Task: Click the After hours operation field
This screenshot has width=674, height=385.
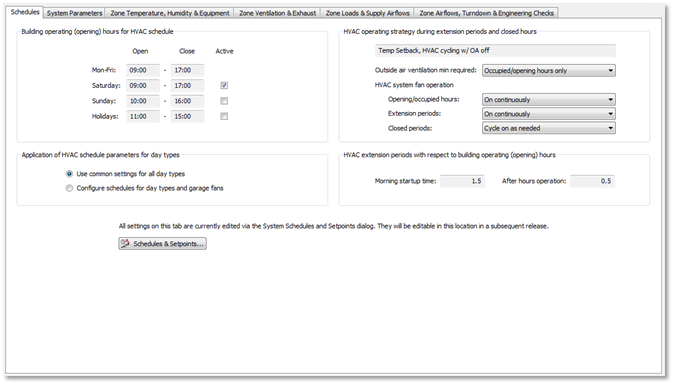Action: coord(592,181)
